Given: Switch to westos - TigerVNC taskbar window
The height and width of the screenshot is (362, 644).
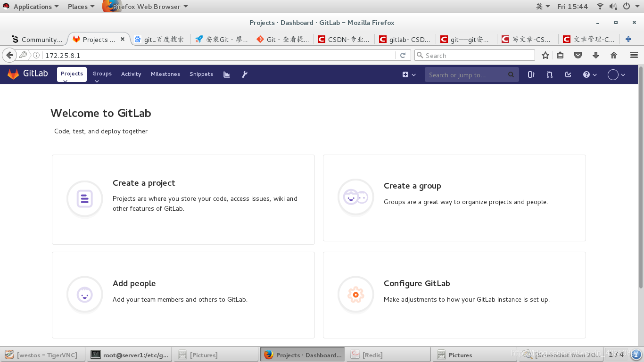Looking at the screenshot, I should 42,355.
